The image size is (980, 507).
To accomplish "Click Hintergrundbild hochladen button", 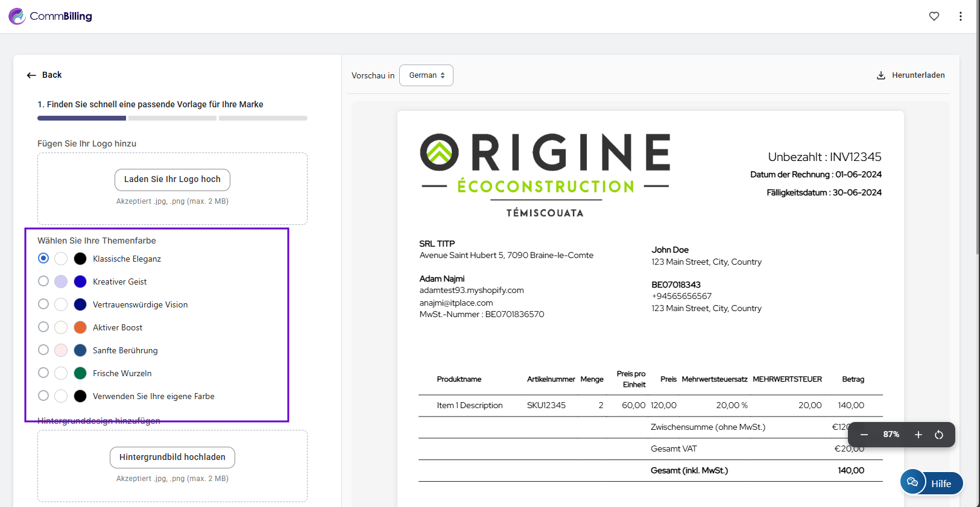I will coord(172,458).
